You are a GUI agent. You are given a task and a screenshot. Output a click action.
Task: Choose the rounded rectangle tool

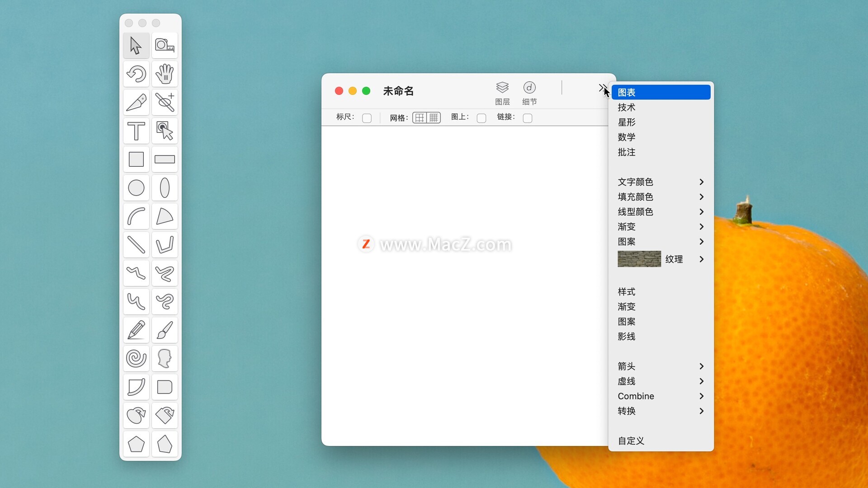(x=165, y=387)
